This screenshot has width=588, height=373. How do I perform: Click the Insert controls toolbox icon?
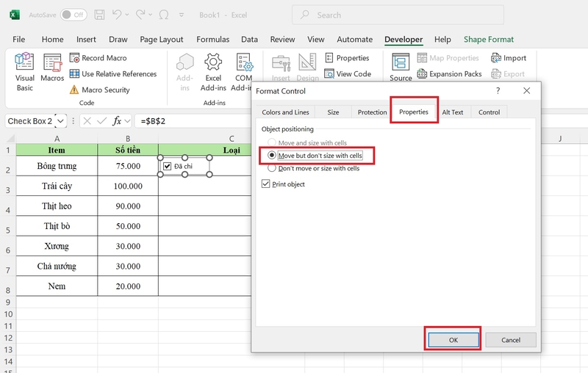pos(281,68)
